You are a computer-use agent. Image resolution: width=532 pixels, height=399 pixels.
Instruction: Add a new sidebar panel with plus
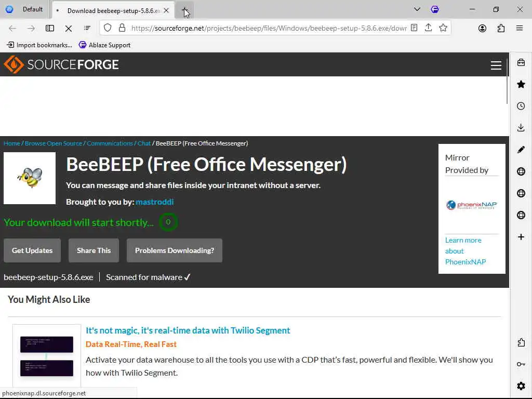(521, 237)
